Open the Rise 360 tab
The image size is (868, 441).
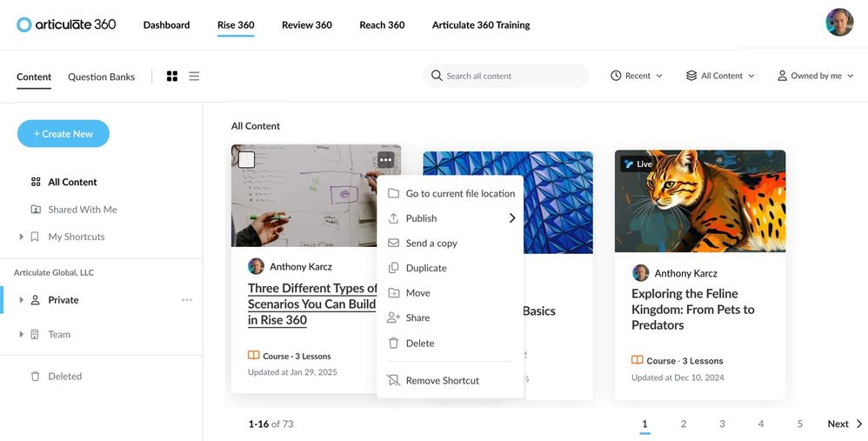pos(236,25)
